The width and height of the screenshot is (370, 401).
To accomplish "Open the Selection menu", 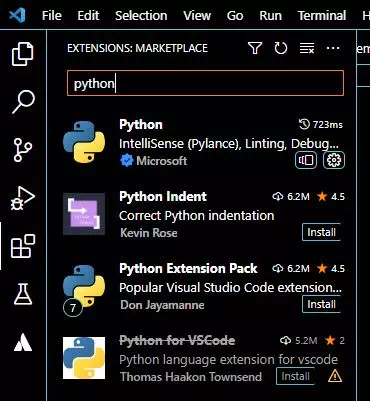I will 141,16.
